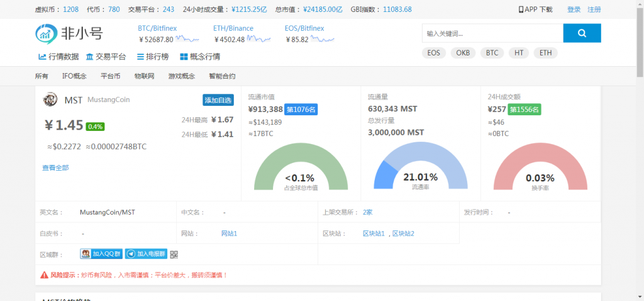Click the search magnifier button

tap(582, 33)
